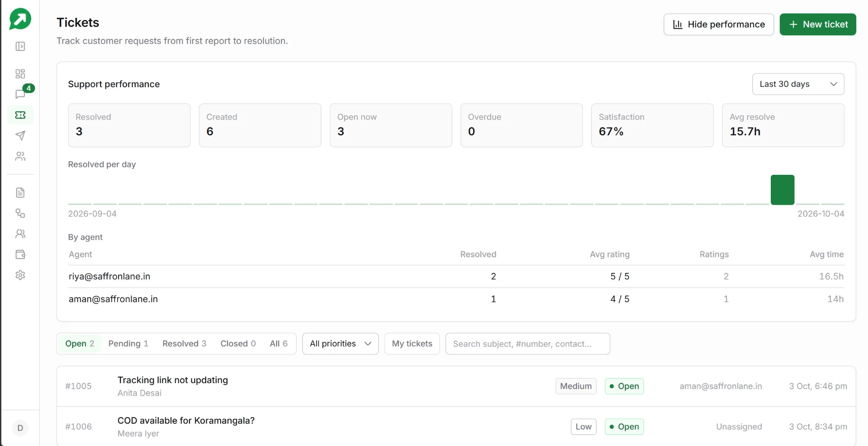Open the workflow nodes icon in sidebar
Viewport: 868px width, 446px height.
(x=20, y=213)
